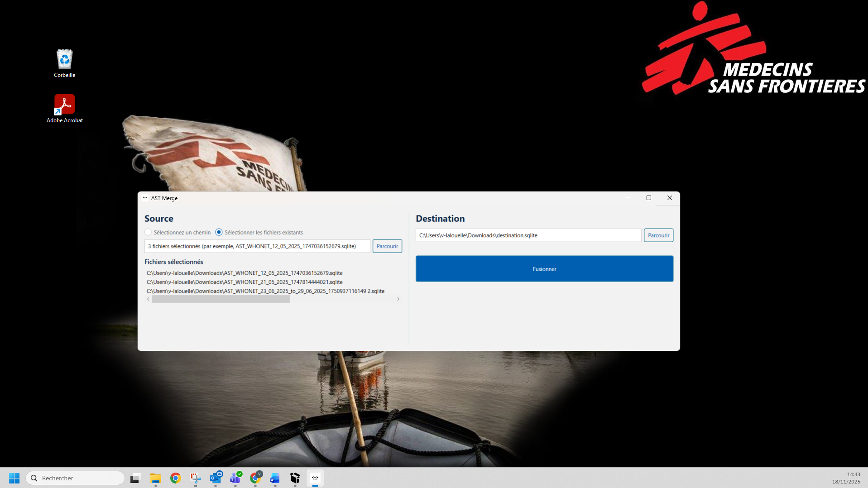Click Parcourir button next to destination field

coord(658,235)
